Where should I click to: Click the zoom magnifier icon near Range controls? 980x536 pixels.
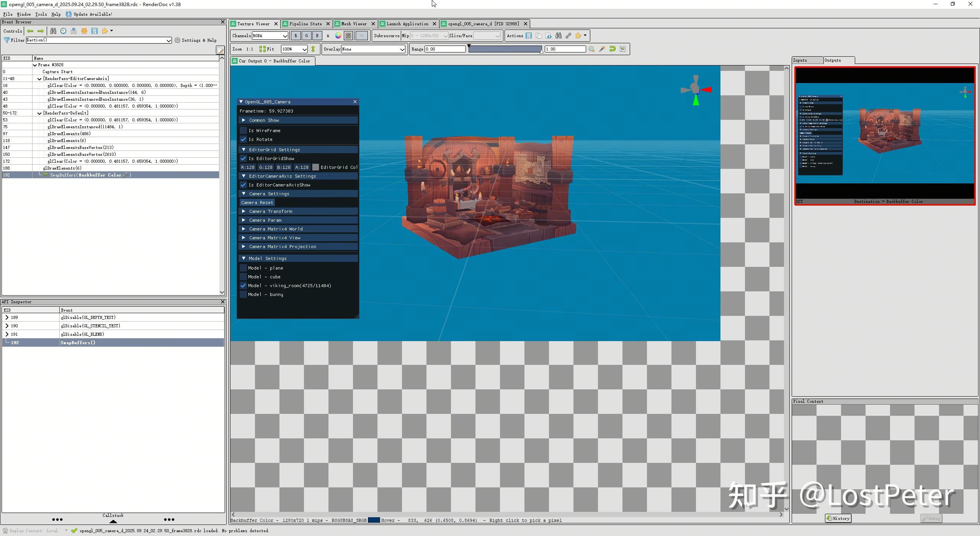coord(591,49)
